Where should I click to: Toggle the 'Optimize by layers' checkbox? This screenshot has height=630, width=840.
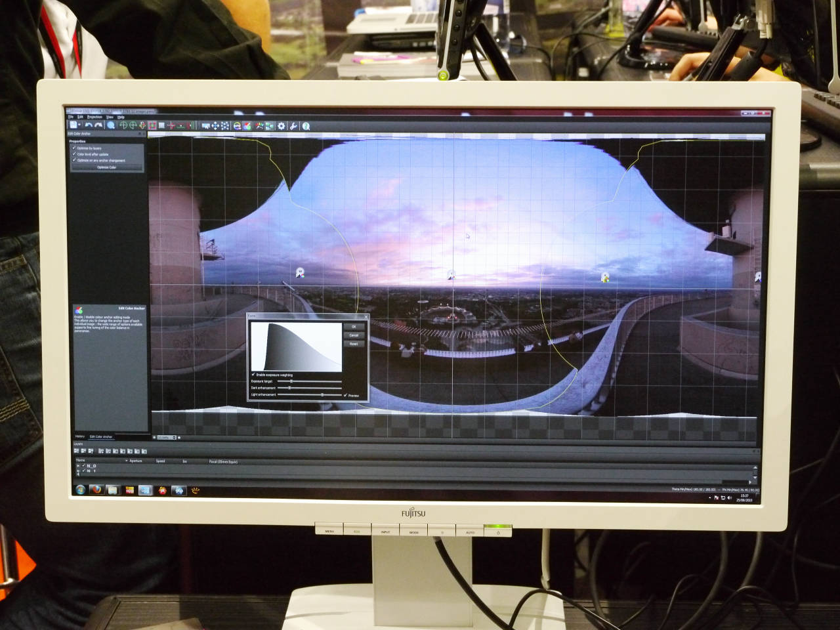tap(74, 148)
